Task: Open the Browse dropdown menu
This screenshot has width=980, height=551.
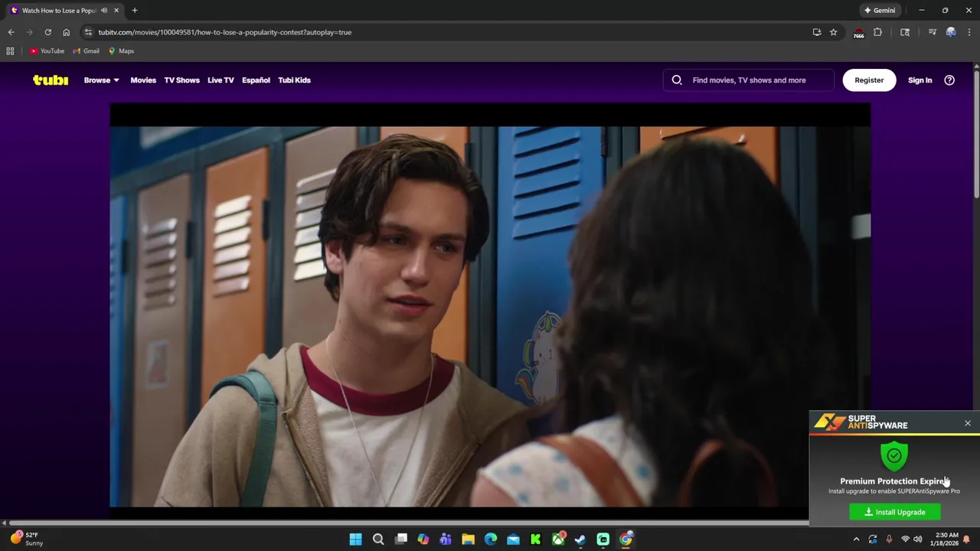Action: [101, 80]
